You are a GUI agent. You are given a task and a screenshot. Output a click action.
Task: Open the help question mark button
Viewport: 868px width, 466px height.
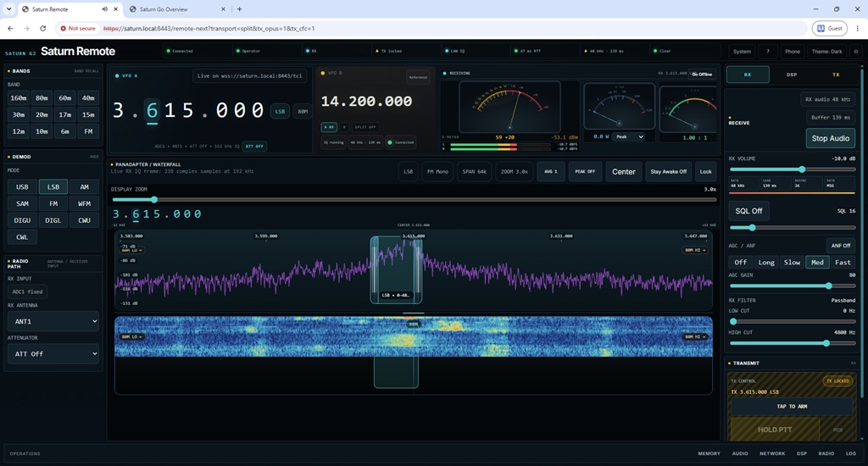click(767, 52)
